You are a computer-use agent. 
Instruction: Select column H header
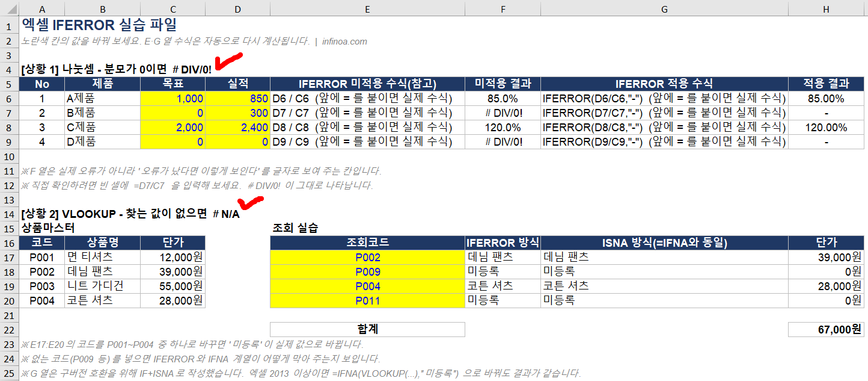click(826, 9)
